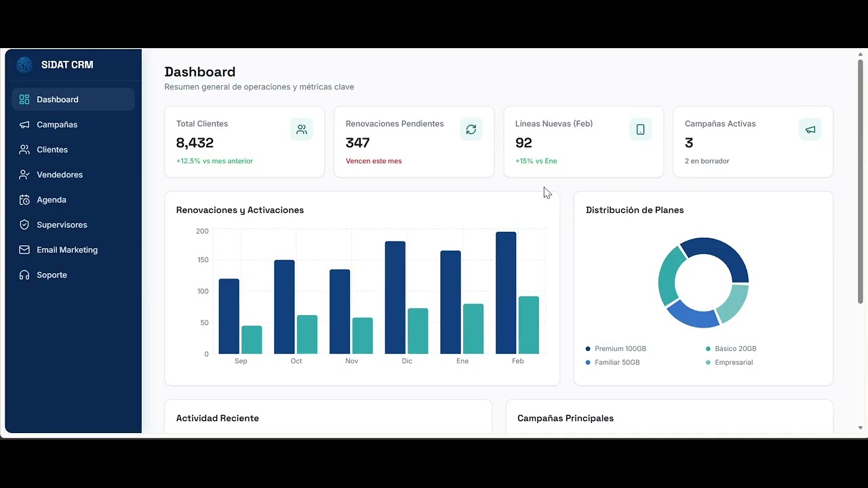The width and height of the screenshot is (868, 488).
Task: Go to the Clientes page
Action: [x=73, y=150]
